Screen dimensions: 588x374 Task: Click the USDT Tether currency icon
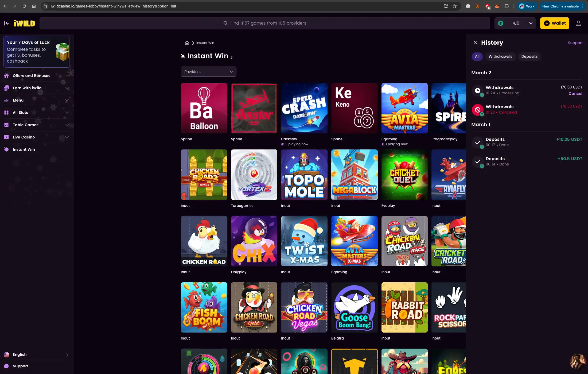click(x=501, y=23)
